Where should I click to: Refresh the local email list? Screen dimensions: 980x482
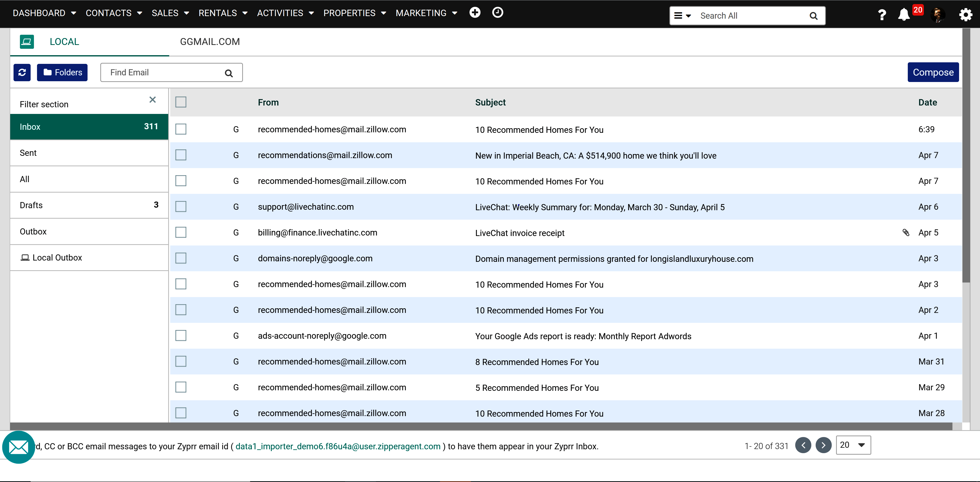(x=22, y=72)
